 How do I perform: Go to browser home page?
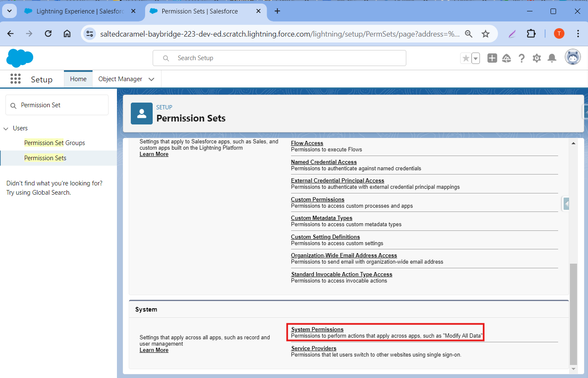click(x=67, y=34)
